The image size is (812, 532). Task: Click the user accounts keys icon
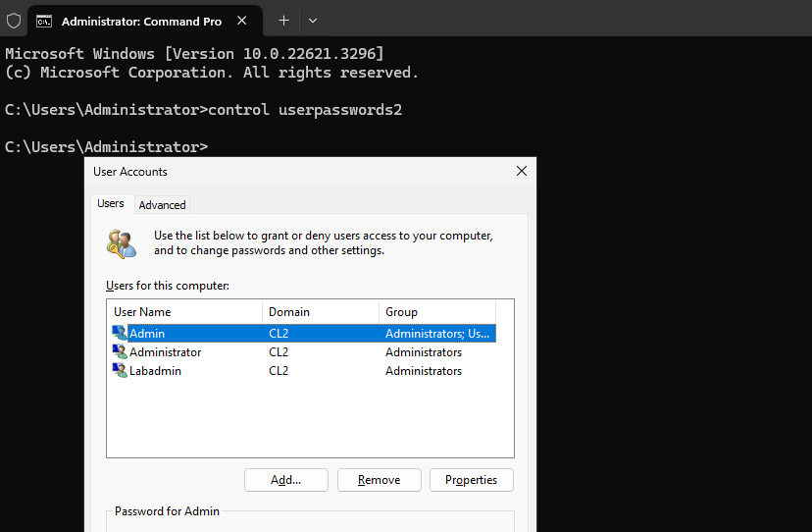(122, 243)
